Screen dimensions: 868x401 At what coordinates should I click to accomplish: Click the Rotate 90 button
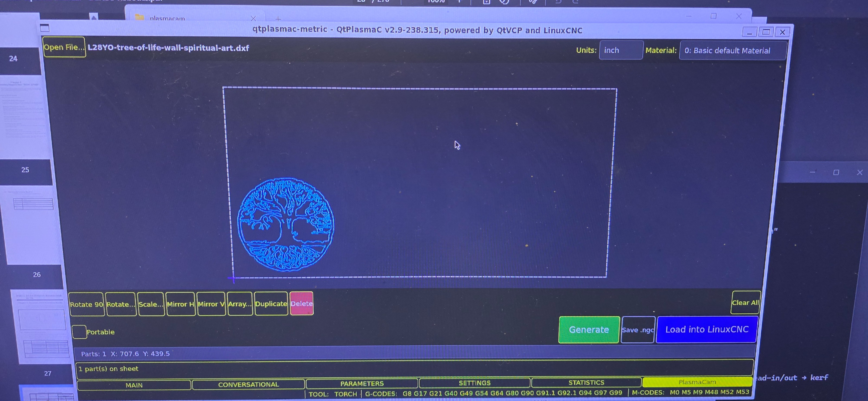[87, 304]
